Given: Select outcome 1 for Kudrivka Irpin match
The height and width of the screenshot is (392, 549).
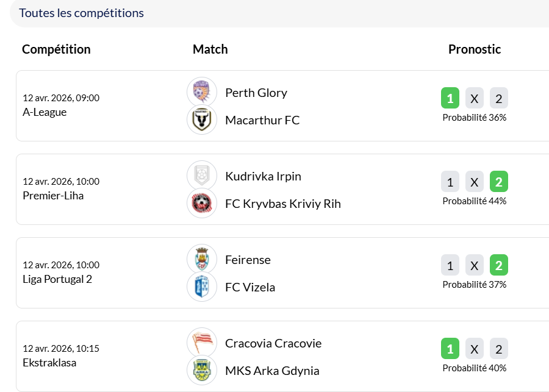Looking at the screenshot, I should 450,182.
